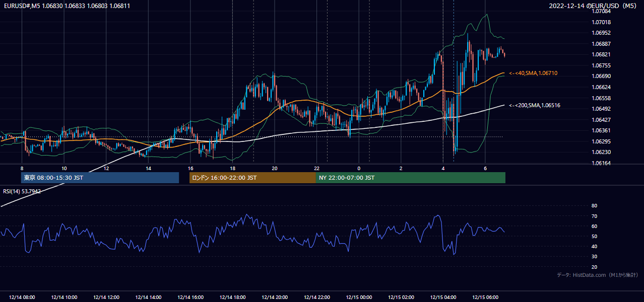Click the 12/14 10:00 bottom date label

click(x=64, y=297)
